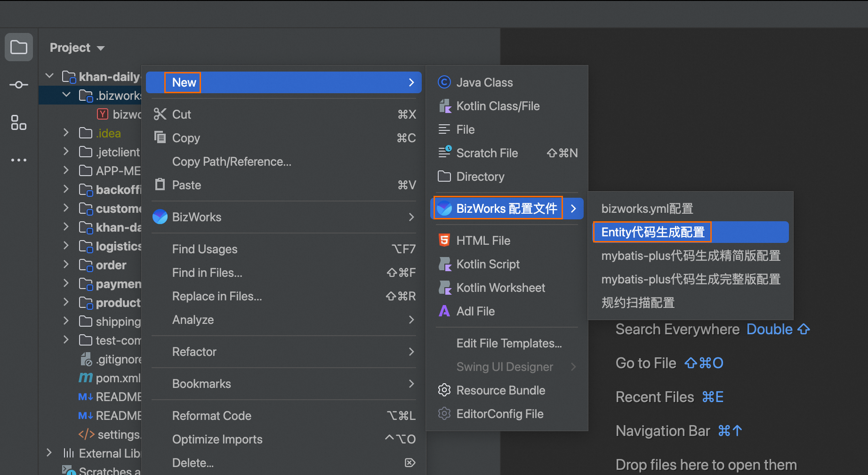Select Edit File Templates...
This screenshot has height=475, width=868.
click(x=507, y=343)
